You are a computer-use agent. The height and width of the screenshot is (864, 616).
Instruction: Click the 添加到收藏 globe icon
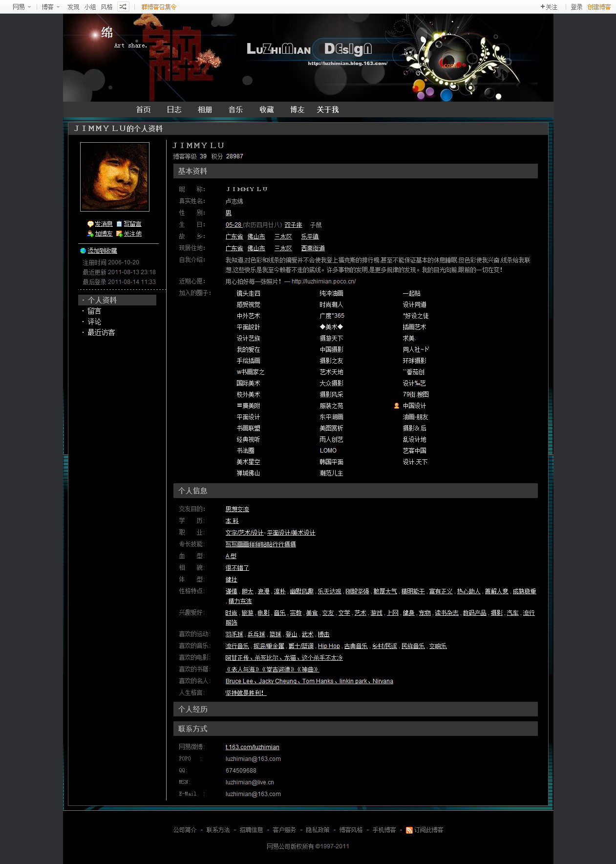click(83, 251)
